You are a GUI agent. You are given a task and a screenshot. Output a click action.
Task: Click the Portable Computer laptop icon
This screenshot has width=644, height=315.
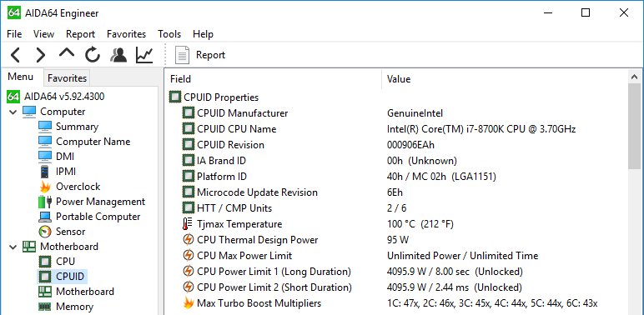tap(45, 217)
